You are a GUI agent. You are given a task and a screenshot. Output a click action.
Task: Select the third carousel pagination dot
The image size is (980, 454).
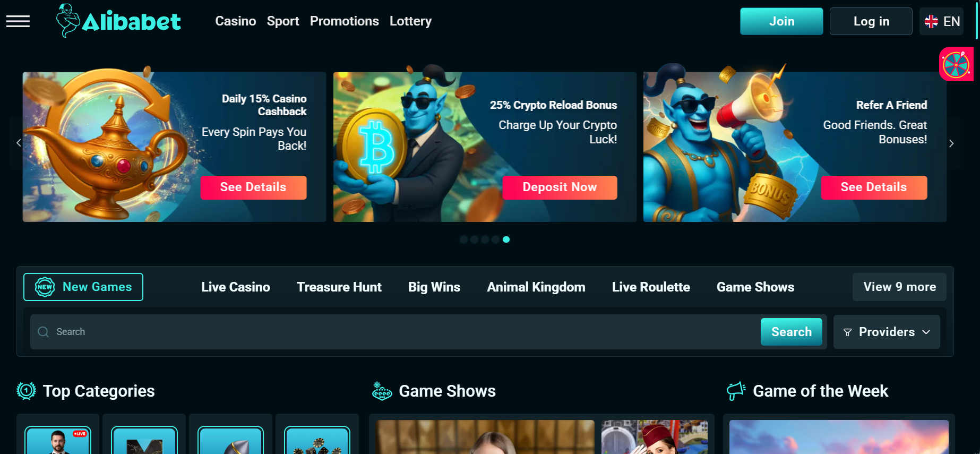pos(485,239)
